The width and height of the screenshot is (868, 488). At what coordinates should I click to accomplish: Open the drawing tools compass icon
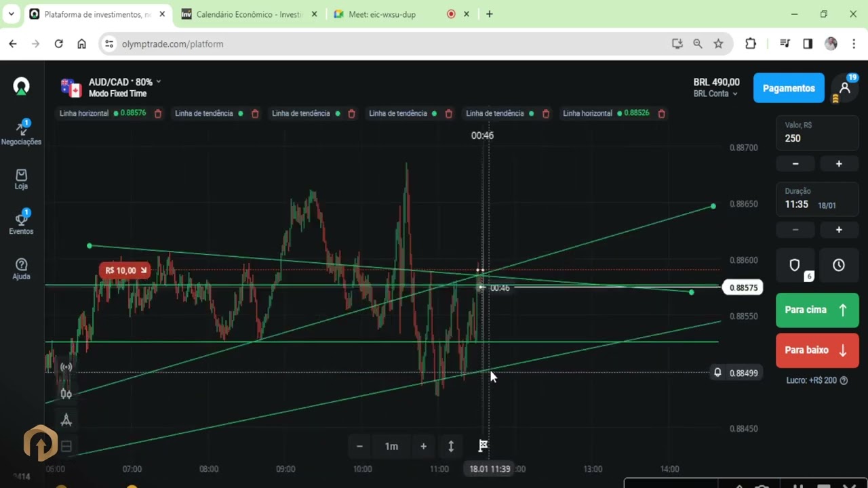pyautogui.click(x=66, y=420)
